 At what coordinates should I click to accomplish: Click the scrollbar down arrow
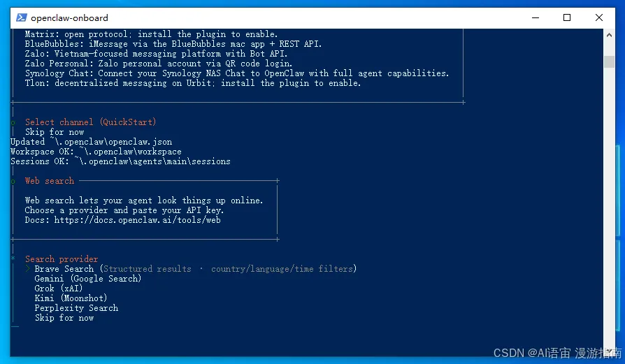pyautogui.click(x=609, y=351)
